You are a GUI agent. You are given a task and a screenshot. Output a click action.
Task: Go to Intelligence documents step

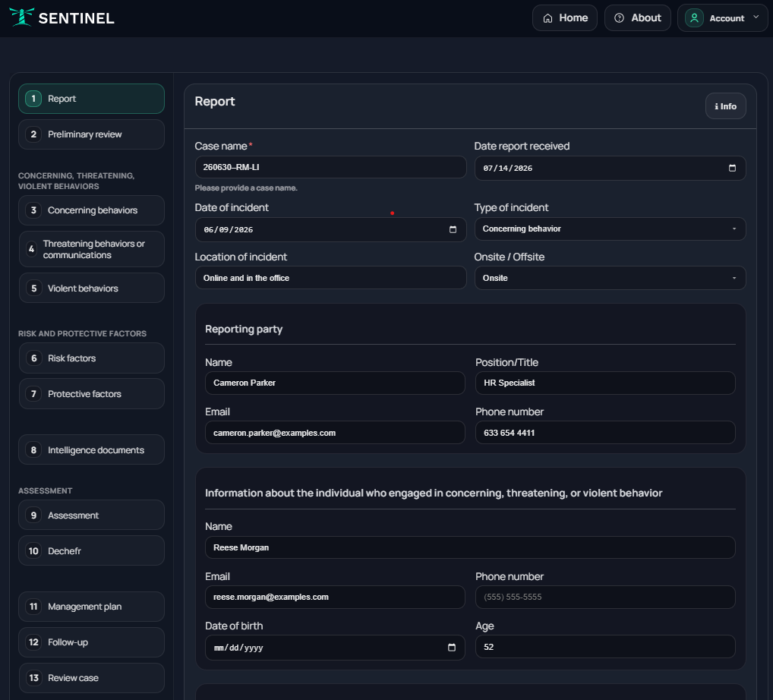(91, 449)
